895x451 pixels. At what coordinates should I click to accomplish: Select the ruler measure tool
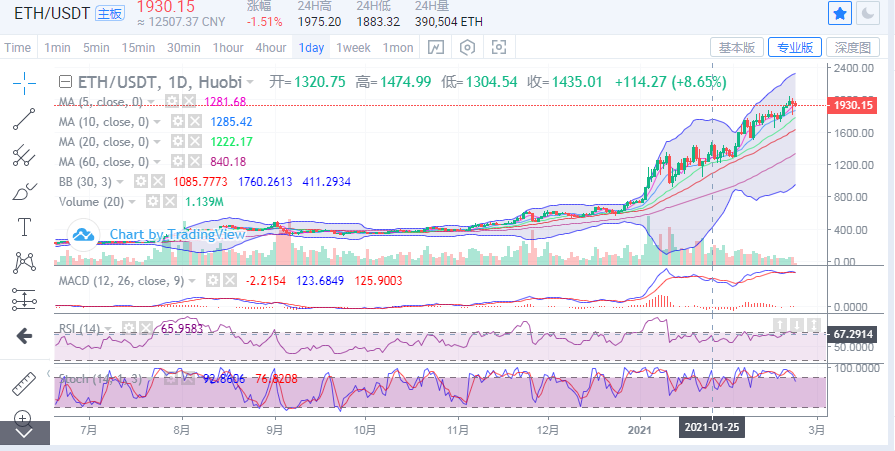[24, 384]
